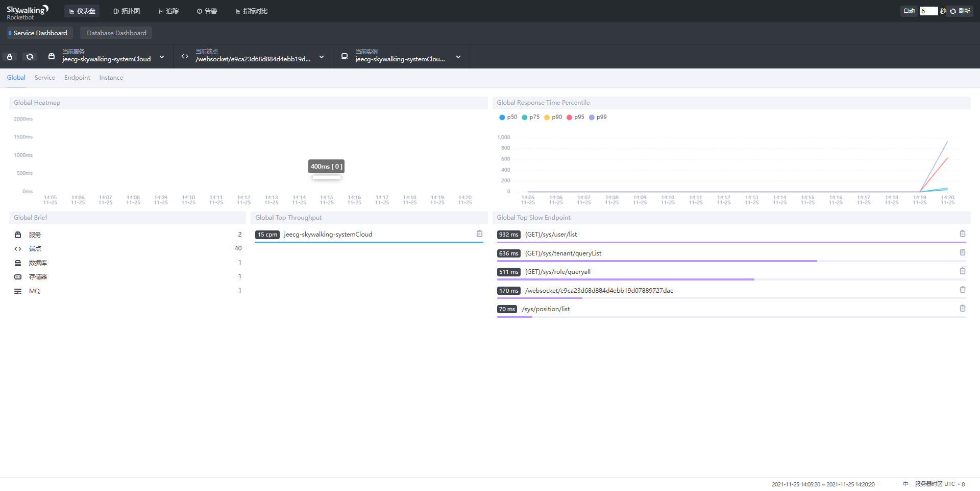Click the 15 cpm throughput progress bar

click(x=369, y=242)
